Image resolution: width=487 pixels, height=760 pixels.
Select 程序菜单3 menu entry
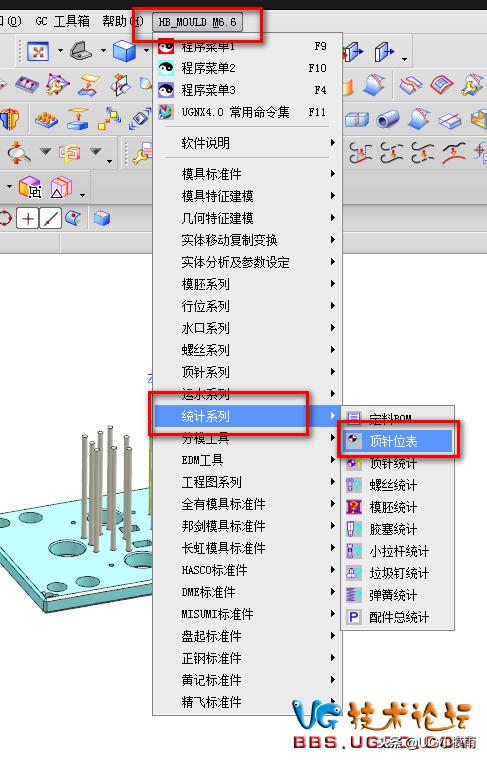[x=248, y=90]
